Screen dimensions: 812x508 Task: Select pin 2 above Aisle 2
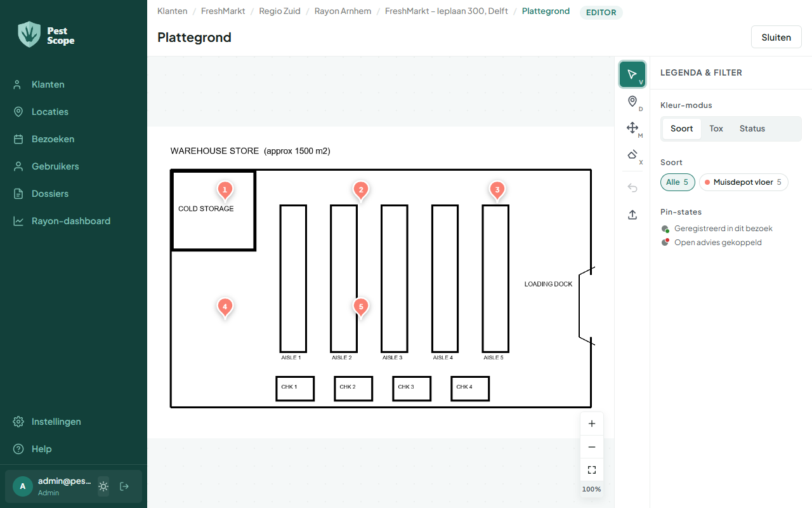[361, 190]
